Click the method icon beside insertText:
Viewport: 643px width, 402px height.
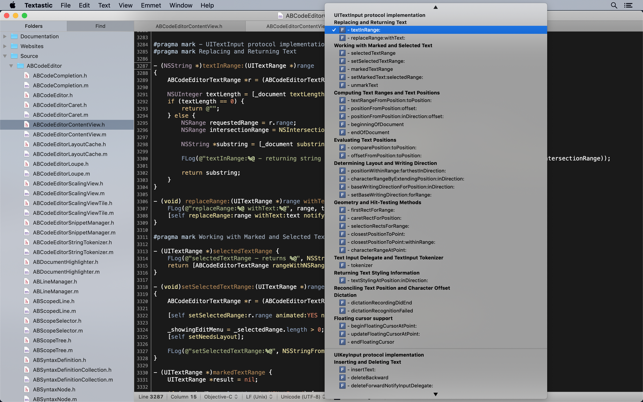pos(342,370)
